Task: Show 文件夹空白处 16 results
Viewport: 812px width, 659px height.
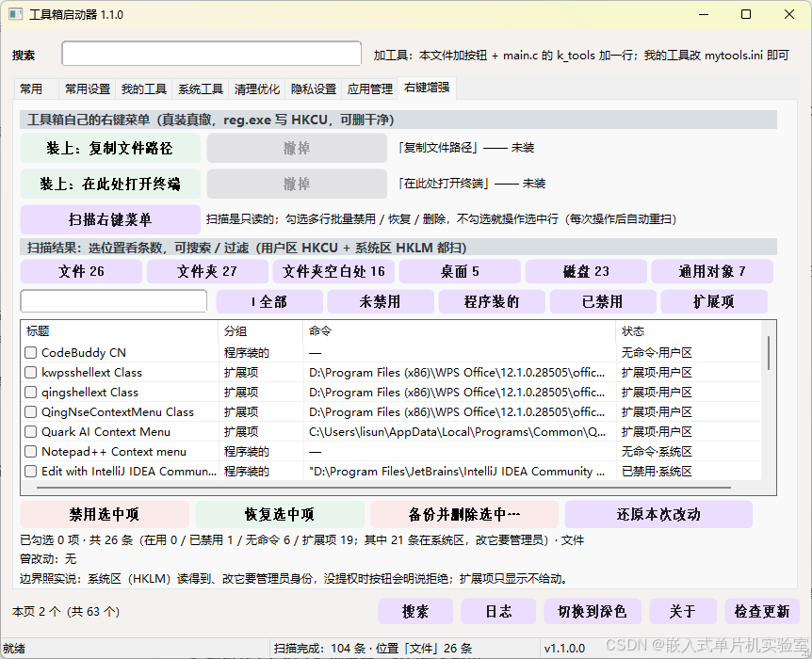Action: 333,271
